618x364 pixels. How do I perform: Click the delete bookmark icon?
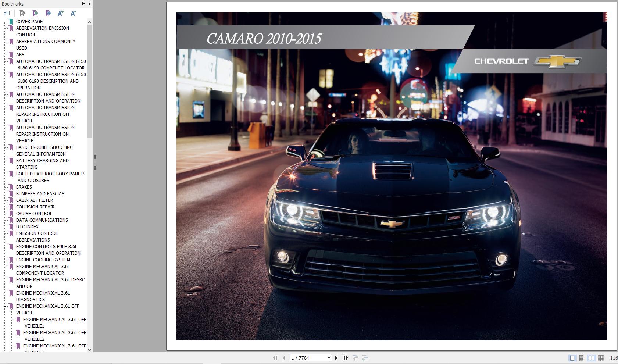tap(22, 13)
